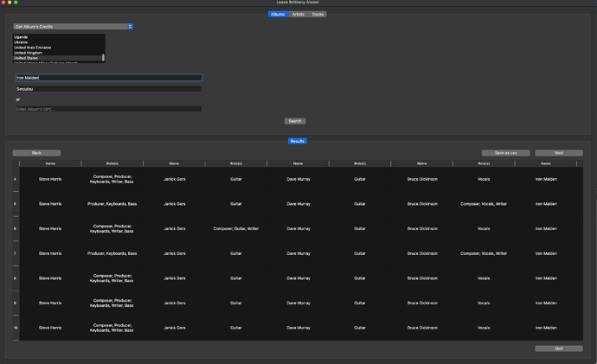Click the first Name column header
The height and width of the screenshot is (364, 597).
50,163
